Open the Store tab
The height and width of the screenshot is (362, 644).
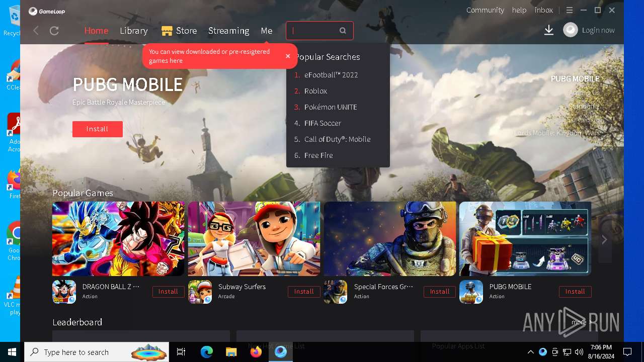click(x=179, y=31)
